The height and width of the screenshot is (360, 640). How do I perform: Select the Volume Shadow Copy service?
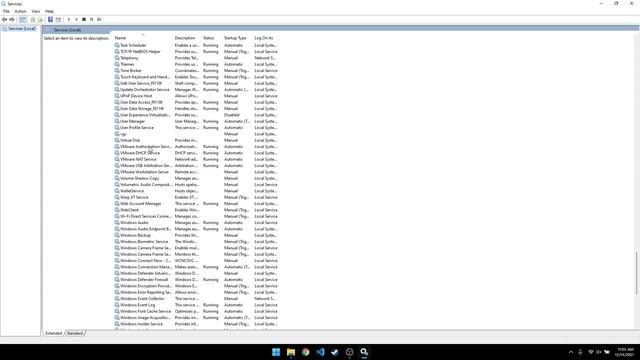pos(196,178)
